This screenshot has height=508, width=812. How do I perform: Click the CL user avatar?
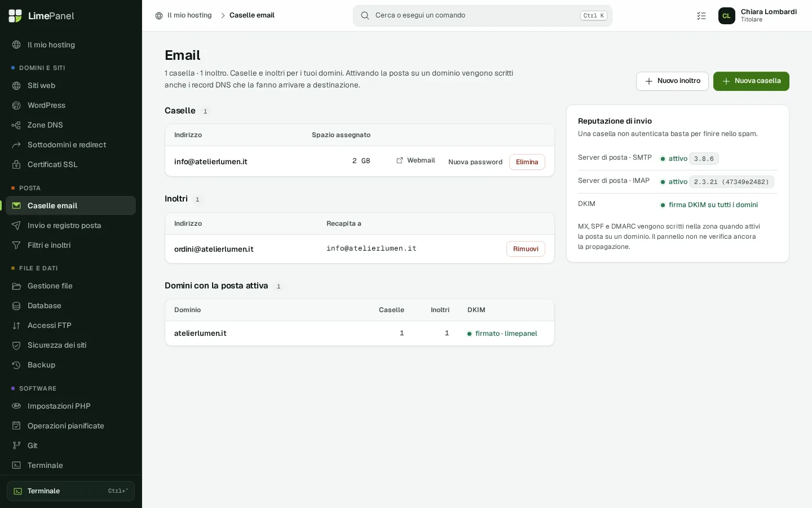click(727, 16)
